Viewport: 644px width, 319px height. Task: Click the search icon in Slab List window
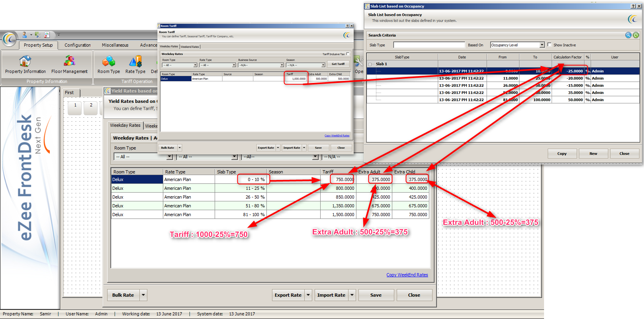click(628, 35)
